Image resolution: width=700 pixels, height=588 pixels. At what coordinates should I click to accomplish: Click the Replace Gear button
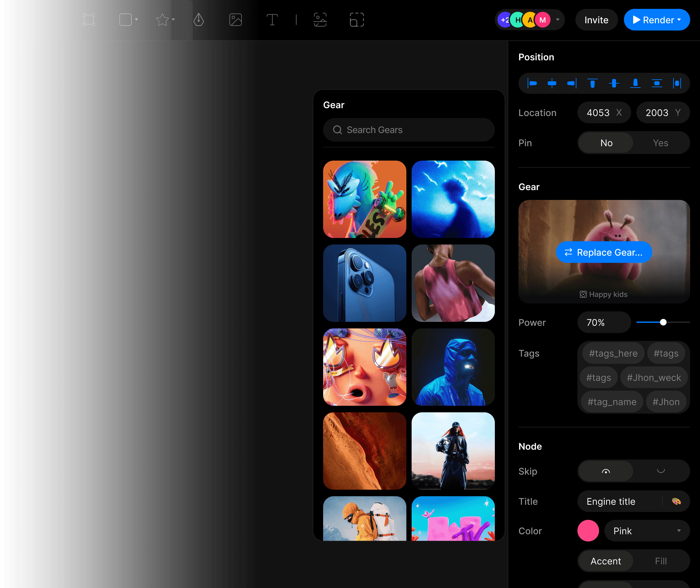click(x=604, y=252)
